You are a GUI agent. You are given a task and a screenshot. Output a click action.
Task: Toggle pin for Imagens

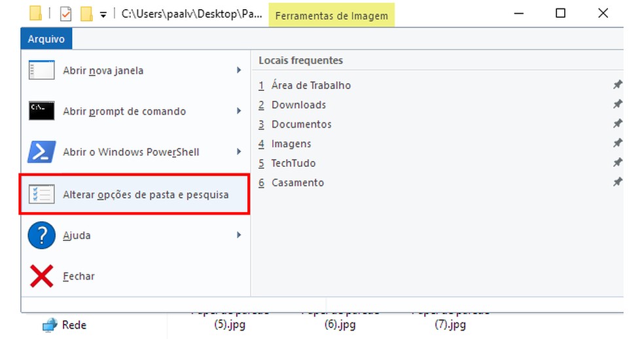click(x=617, y=143)
